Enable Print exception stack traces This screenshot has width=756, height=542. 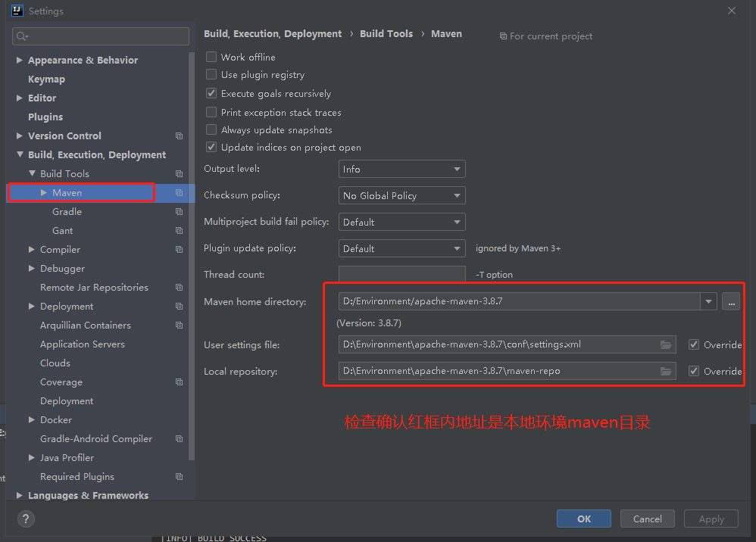211,112
